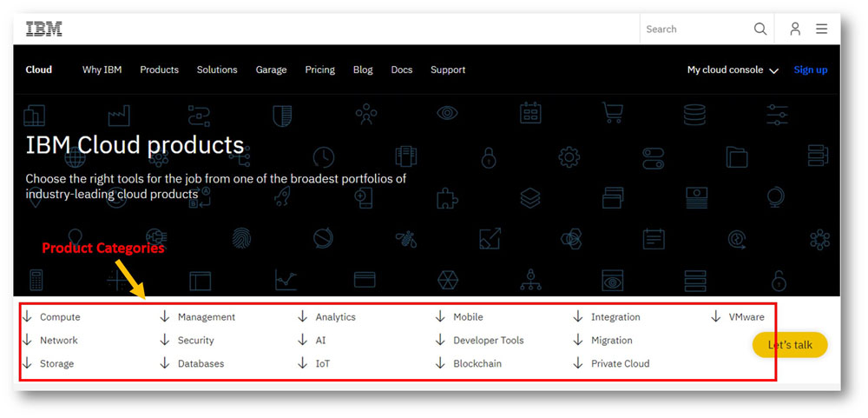Click the down arrow beside Security
The width and height of the screenshot is (868, 418).
click(164, 340)
